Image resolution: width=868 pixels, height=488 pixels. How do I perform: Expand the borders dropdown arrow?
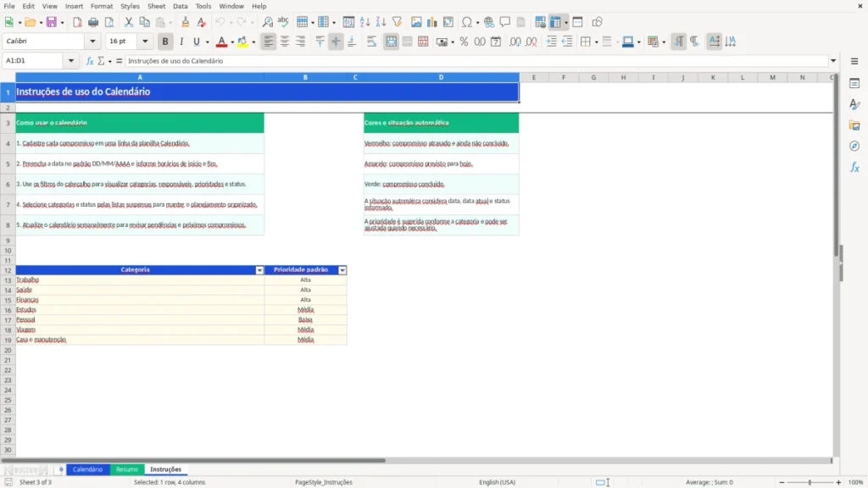[596, 42]
